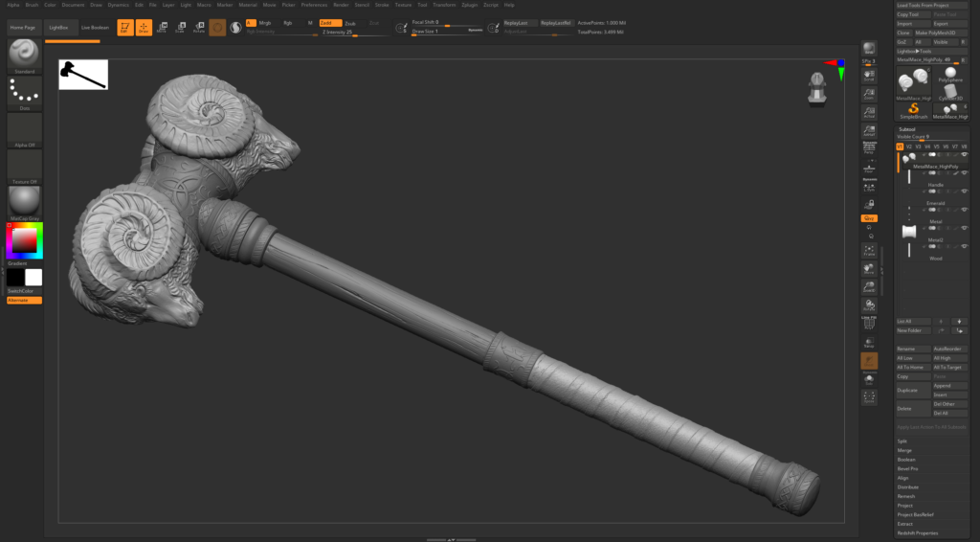Toggle Persp perspective view button
Image resolution: width=980 pixels, height=542 pixels.
coord(869,147)
